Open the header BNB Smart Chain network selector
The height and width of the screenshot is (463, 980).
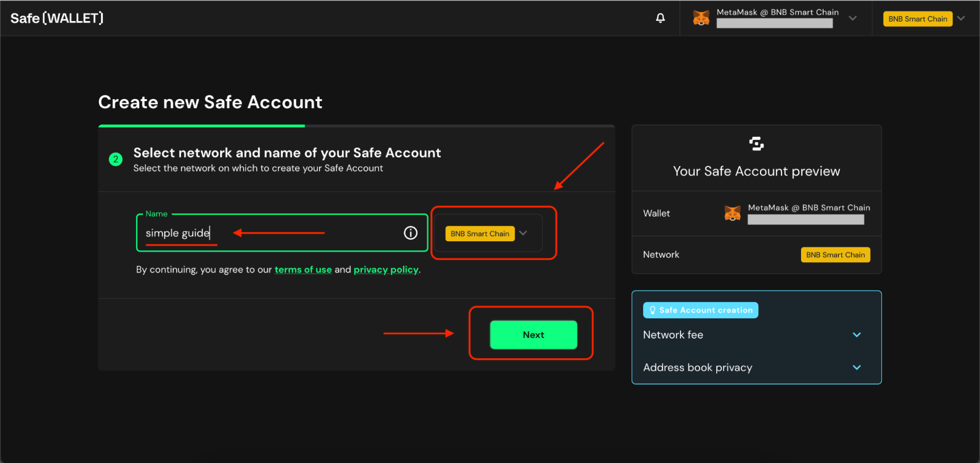pos(924,19)
